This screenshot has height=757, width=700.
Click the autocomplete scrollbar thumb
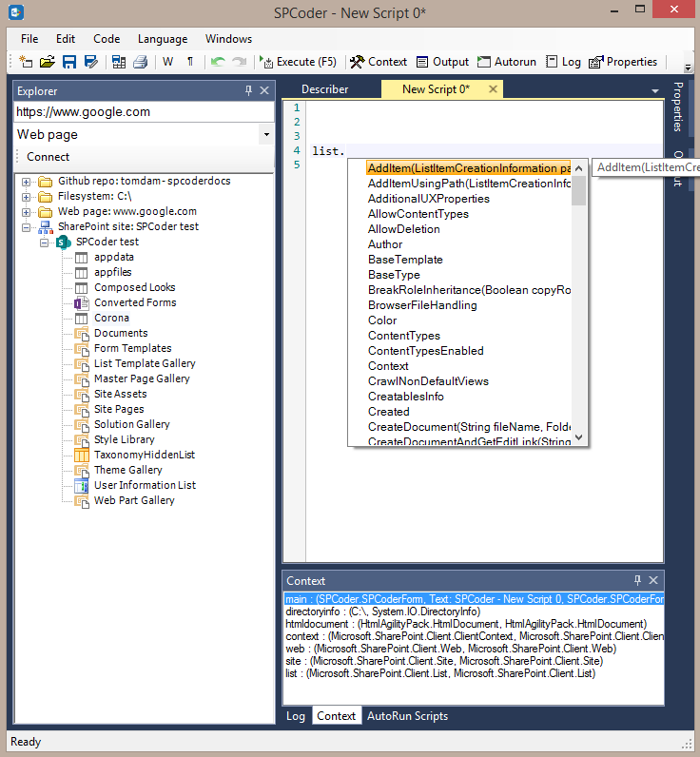tap(579, 190)
